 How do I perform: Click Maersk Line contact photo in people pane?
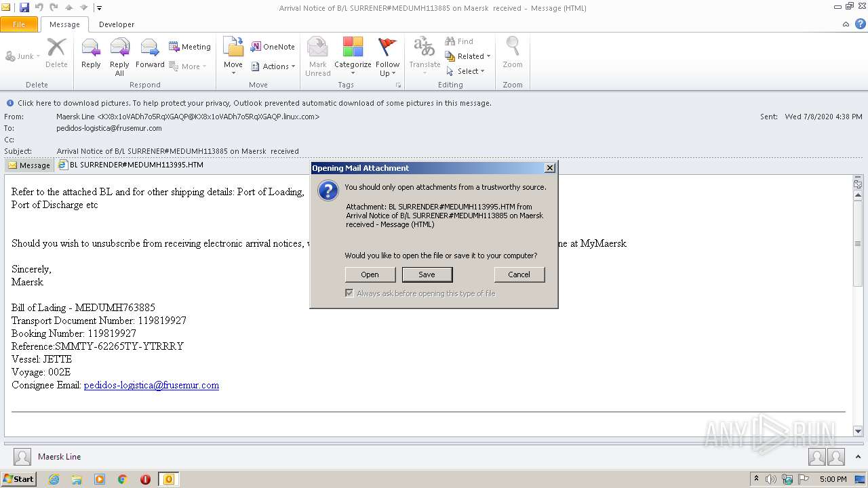pos(22,457)
